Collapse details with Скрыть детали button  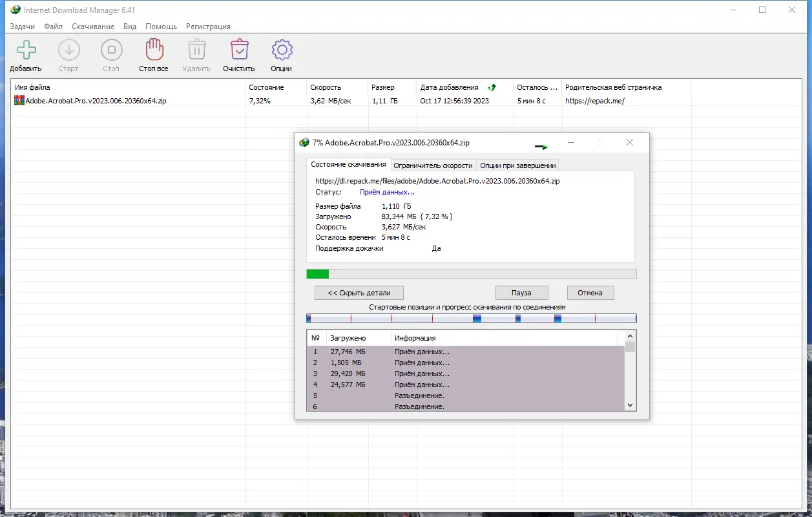[359, 293]
